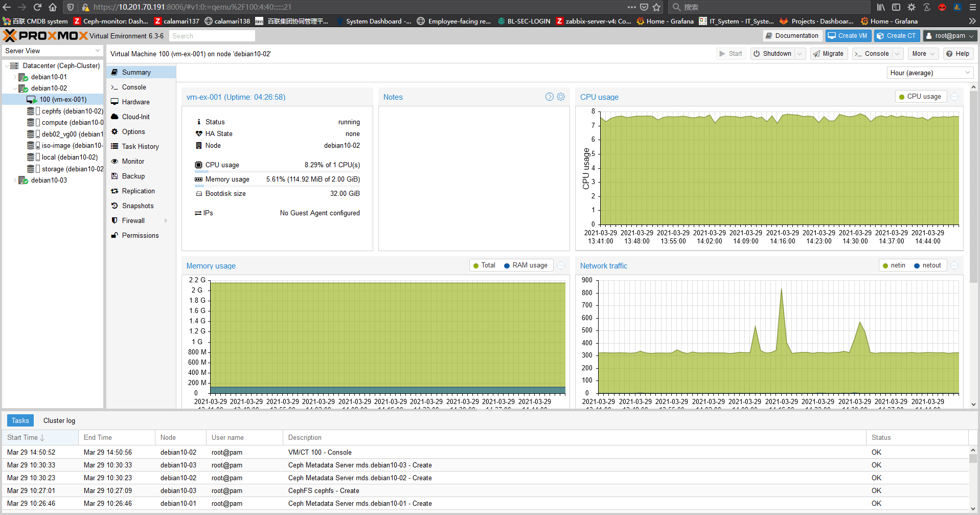Click the Proxmox logo
980x515 pixels.
coord(45,36)
